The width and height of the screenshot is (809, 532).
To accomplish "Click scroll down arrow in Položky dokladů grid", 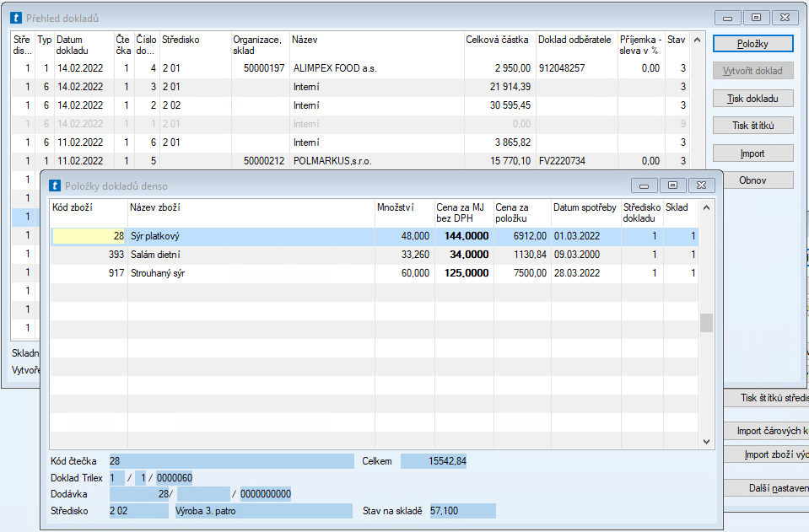I will [x=706, y=442].
